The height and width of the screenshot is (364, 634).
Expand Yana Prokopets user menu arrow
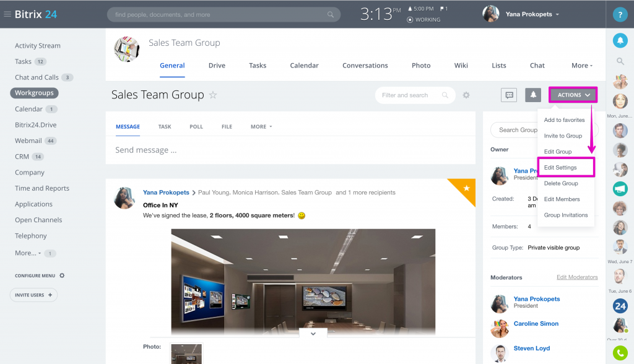557,15
